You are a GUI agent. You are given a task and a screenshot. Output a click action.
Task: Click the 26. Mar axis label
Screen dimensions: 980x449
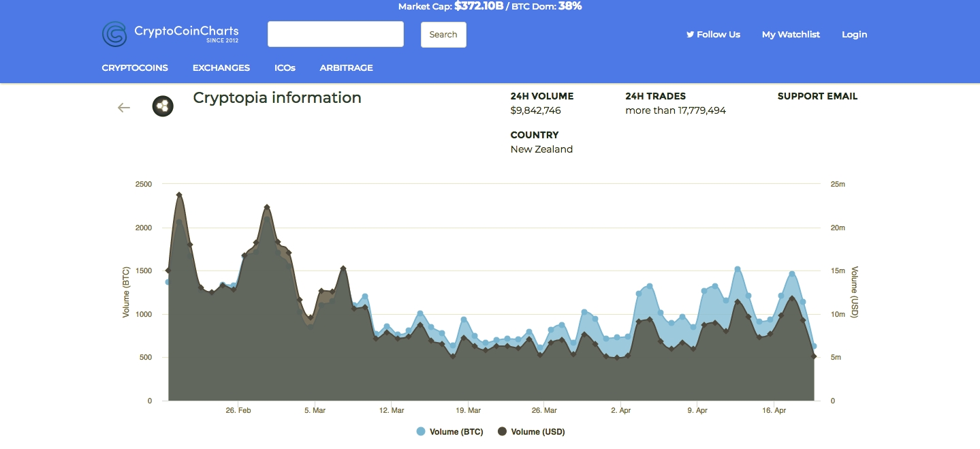tap(544, 410)
